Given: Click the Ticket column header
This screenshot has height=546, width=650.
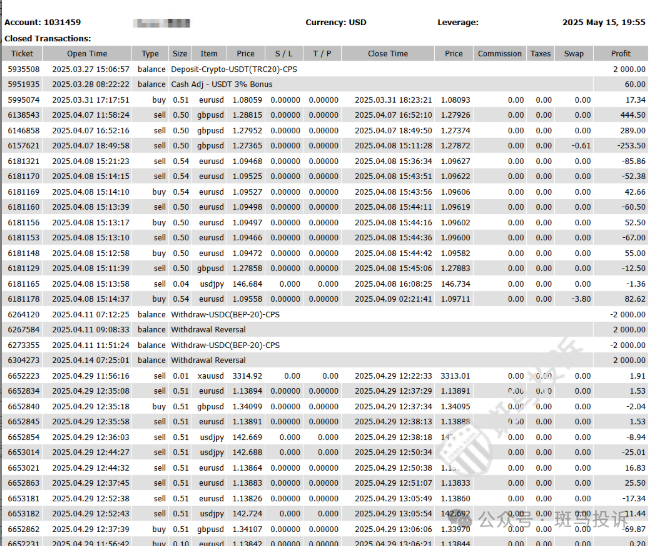Looking at the screenshot, I should coord(22,54).
